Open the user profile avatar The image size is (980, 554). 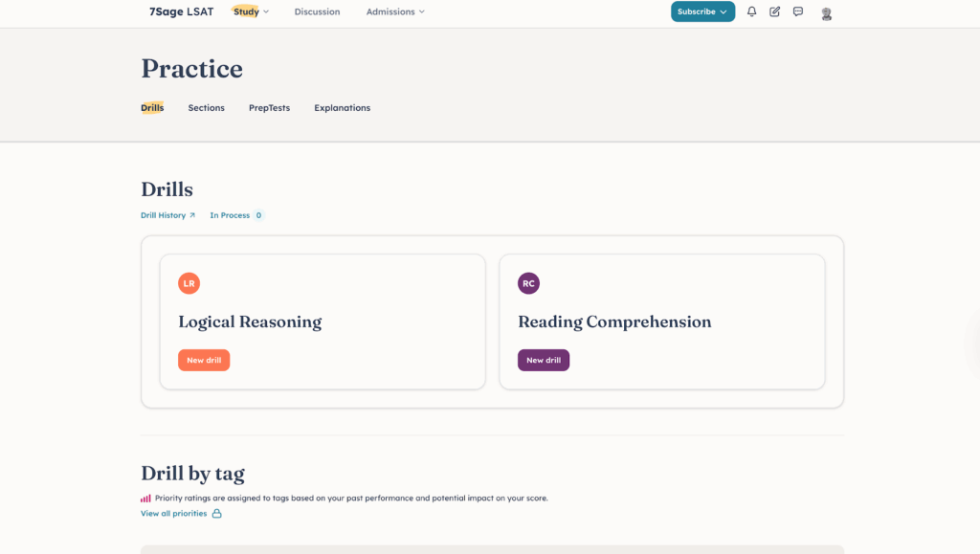pyautogui.click(x=827, y=12)
